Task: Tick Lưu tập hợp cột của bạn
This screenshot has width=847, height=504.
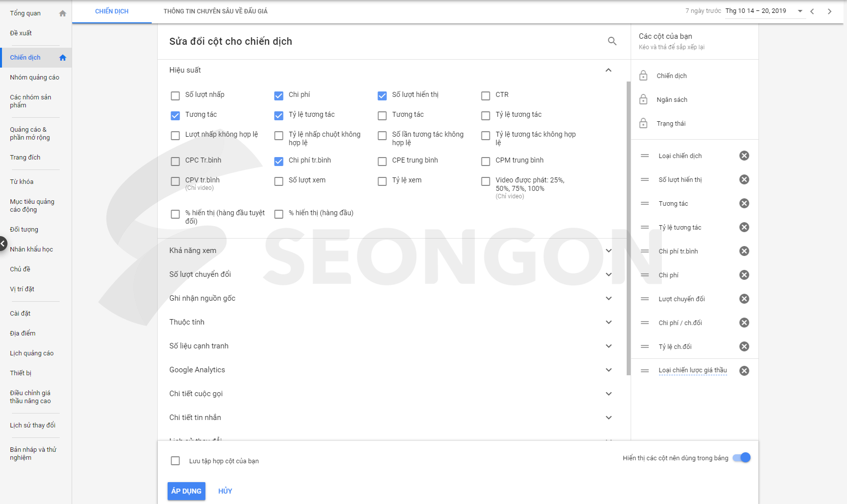Action: [175, 461]
